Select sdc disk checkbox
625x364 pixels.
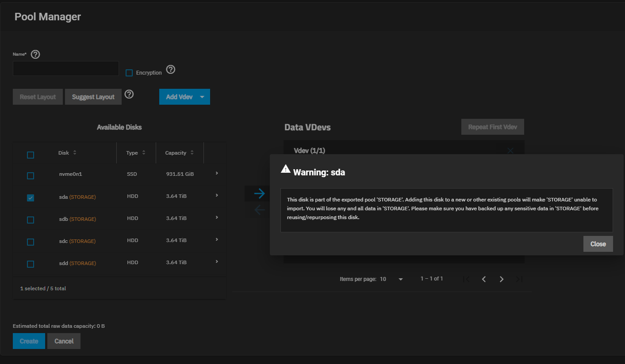(31, 242)
